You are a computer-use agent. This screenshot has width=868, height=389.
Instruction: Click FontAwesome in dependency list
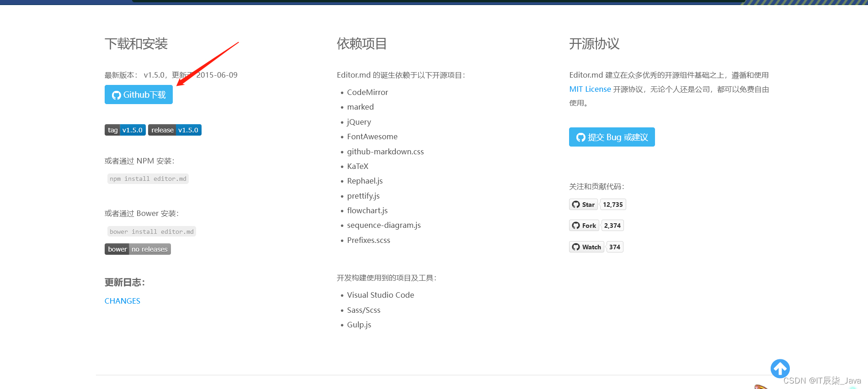(x=372, y=137)
